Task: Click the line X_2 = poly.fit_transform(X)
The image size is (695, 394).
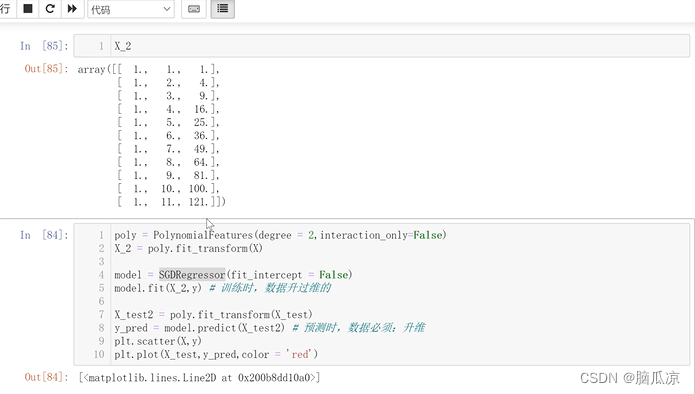Action: click(188, 248)
